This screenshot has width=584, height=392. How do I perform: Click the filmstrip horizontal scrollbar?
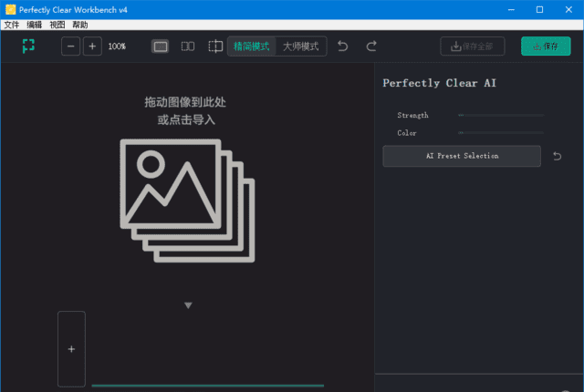(208, 386)
